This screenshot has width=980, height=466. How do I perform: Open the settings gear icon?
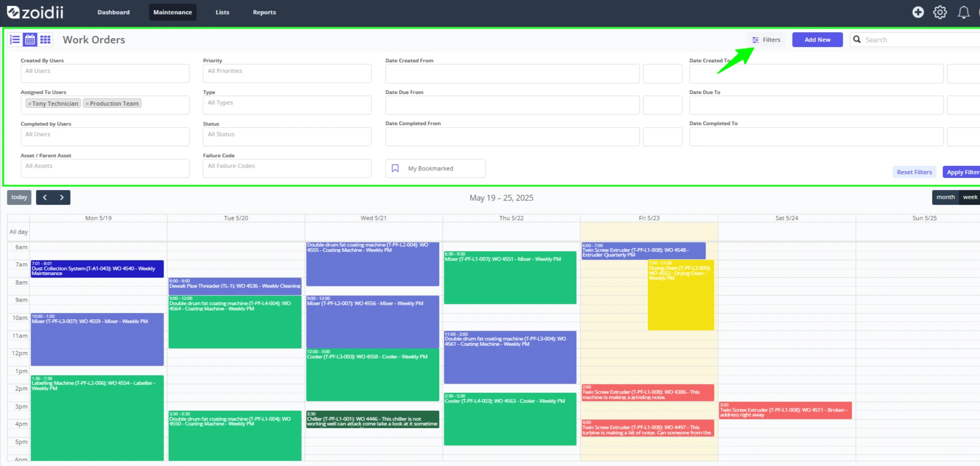(940, 12)
